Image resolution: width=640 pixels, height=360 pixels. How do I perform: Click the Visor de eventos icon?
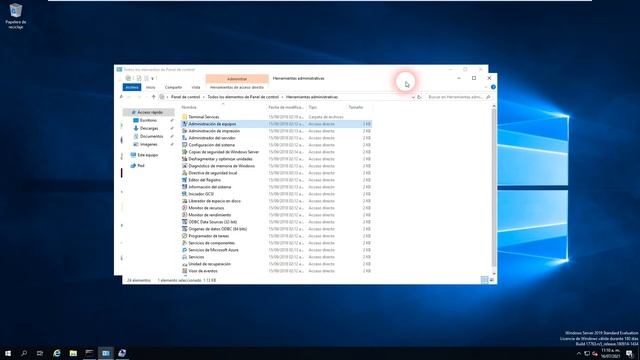184,271
